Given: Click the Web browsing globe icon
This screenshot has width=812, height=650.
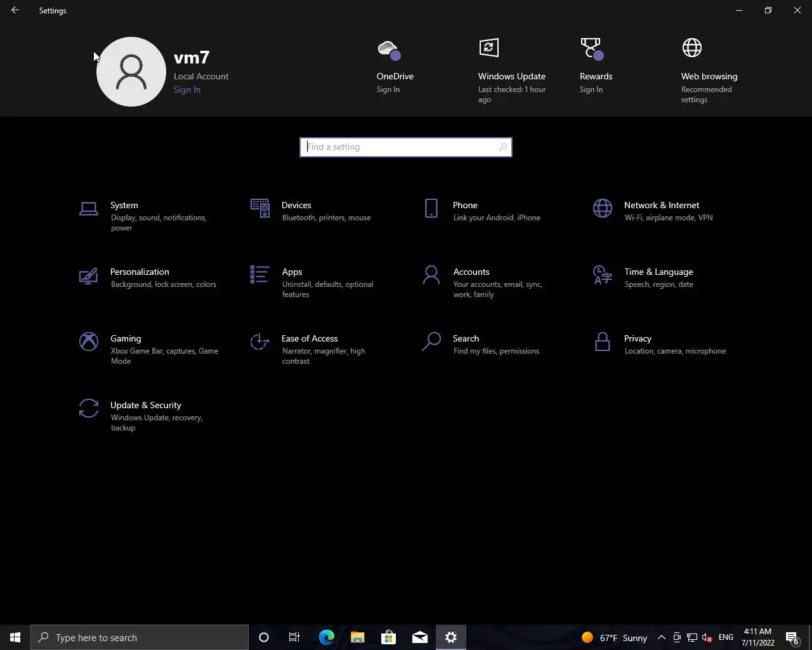Looking at the screenshot, I should [x=692, y=48].
